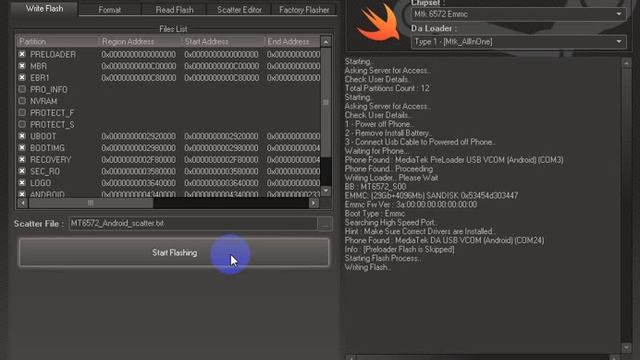This screenshot has width=640, height=360.
Task: Check the NVRAM partition checkbox
Action: [22, 100]
